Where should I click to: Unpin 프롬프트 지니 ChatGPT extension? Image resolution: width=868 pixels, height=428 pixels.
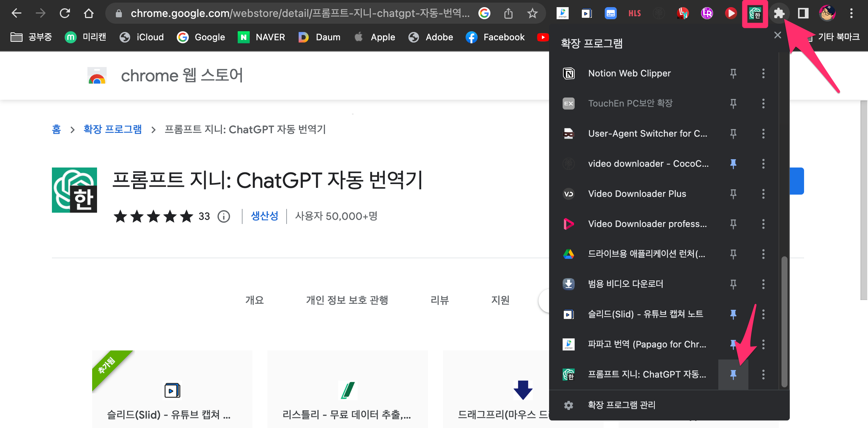pos(733,375)
